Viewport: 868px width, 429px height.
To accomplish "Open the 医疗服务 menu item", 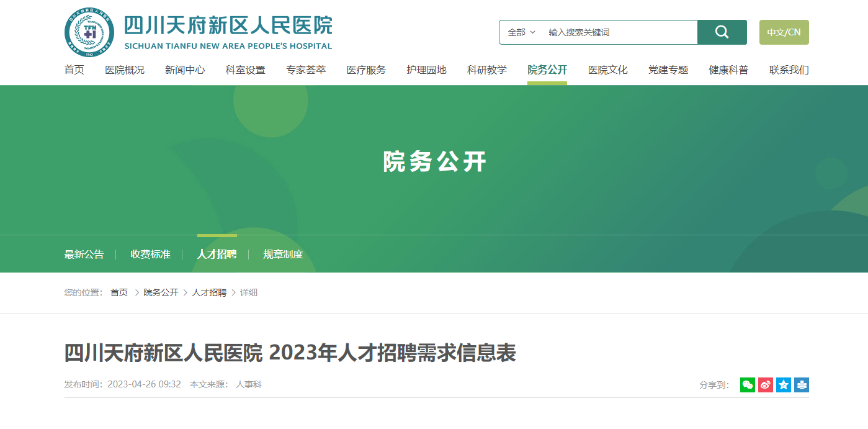I will click(x=366, y=70).
